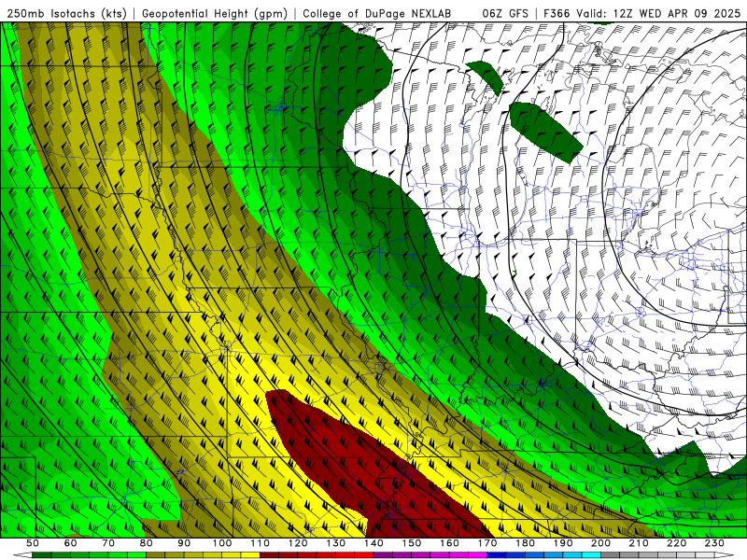The image size is (747, 560).
Task: Click the '100' label on the color scale
Action: (x=222, y=543)
